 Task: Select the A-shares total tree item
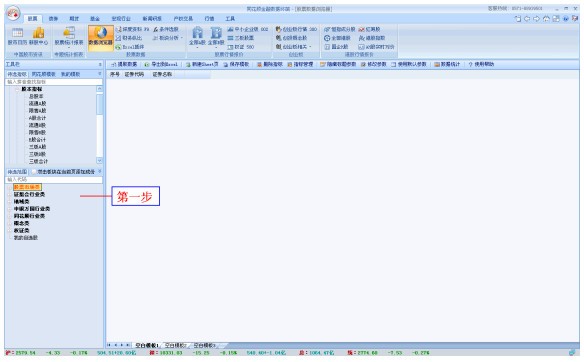[37, 118]
